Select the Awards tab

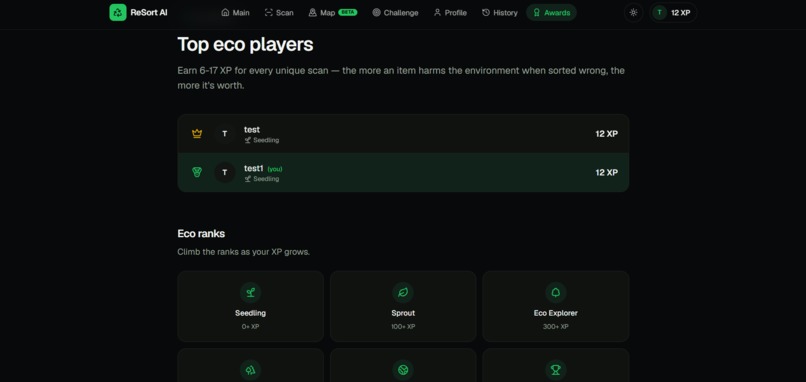tap(552, 12)
